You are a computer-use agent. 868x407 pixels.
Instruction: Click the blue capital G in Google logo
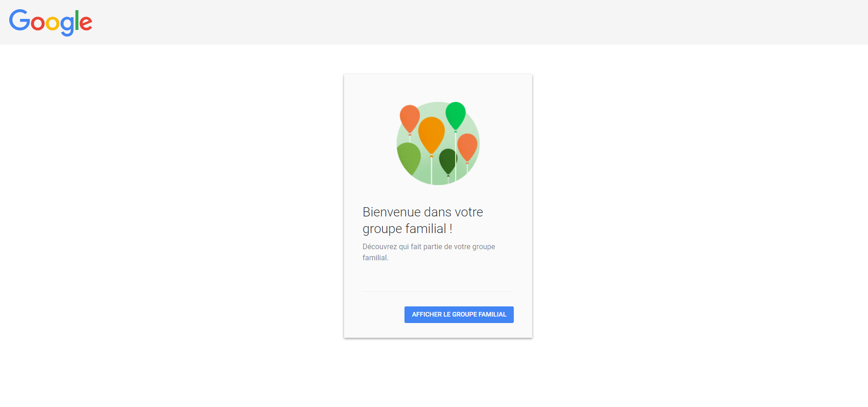tap(19, 20)
